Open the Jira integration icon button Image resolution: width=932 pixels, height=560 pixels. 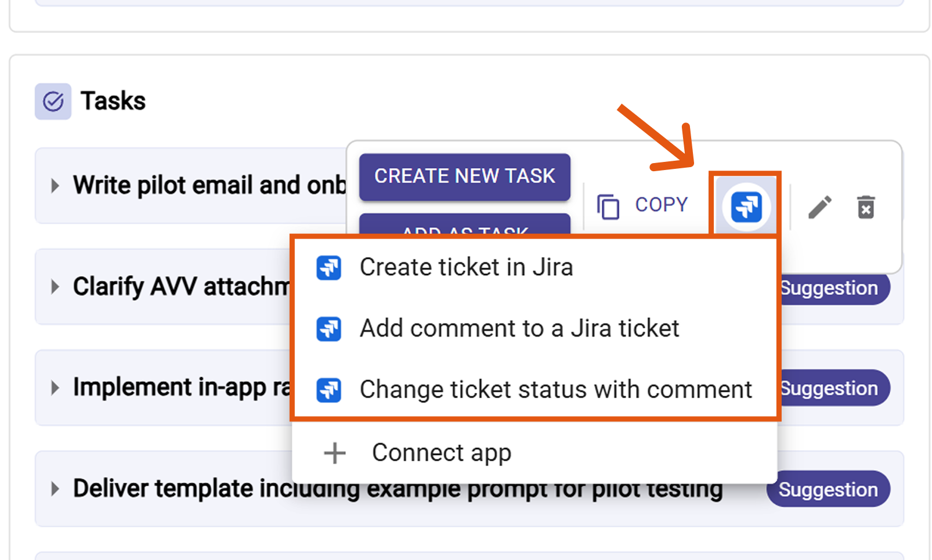click(x=746, y=206)
